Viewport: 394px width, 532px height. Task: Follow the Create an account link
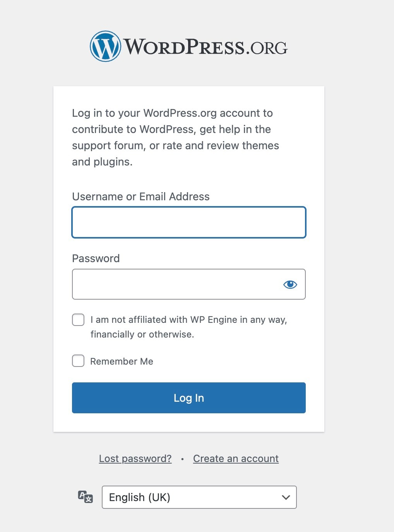(236, 459)
